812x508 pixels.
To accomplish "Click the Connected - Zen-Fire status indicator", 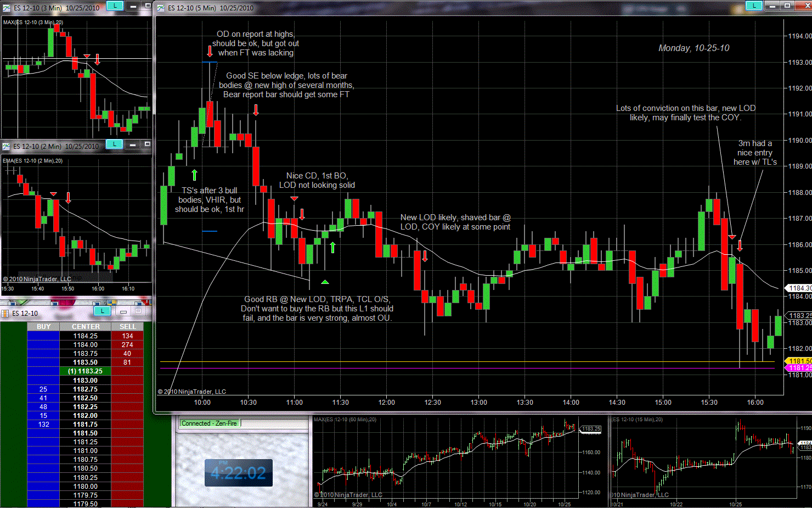I will pos(210,423).
